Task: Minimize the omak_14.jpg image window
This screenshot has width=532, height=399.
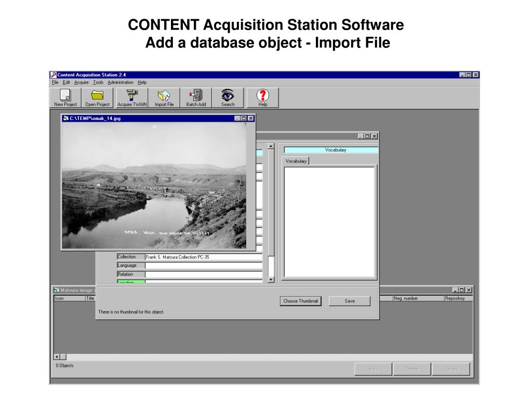Action: click(x=237, y=118)
